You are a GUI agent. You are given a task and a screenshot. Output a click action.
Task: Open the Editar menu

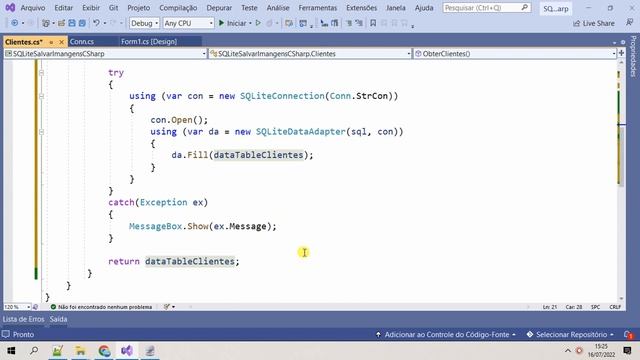pyautogui.click(x=64, y=8)
